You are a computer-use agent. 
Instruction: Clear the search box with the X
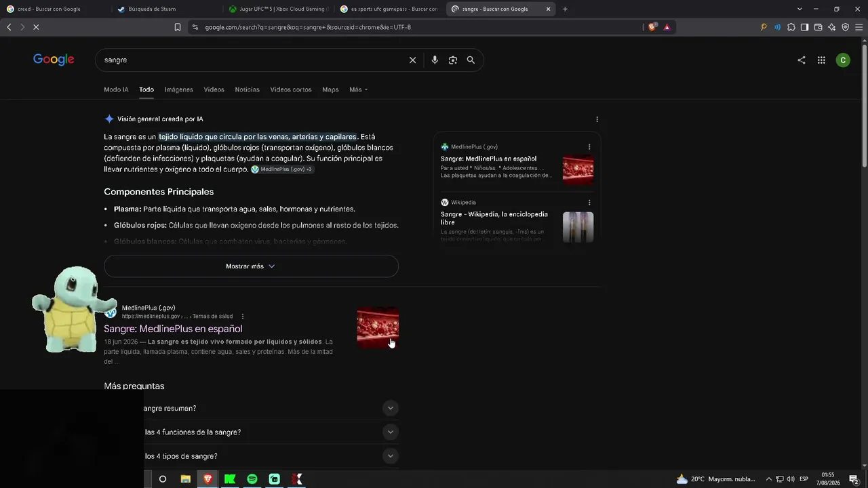[412, 60]
